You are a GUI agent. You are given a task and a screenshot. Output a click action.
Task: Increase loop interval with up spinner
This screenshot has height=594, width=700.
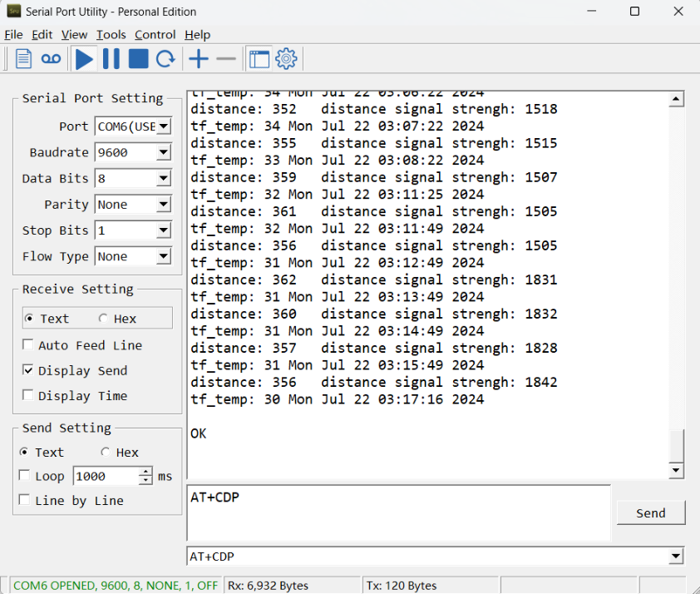click(x=145, y=472)
